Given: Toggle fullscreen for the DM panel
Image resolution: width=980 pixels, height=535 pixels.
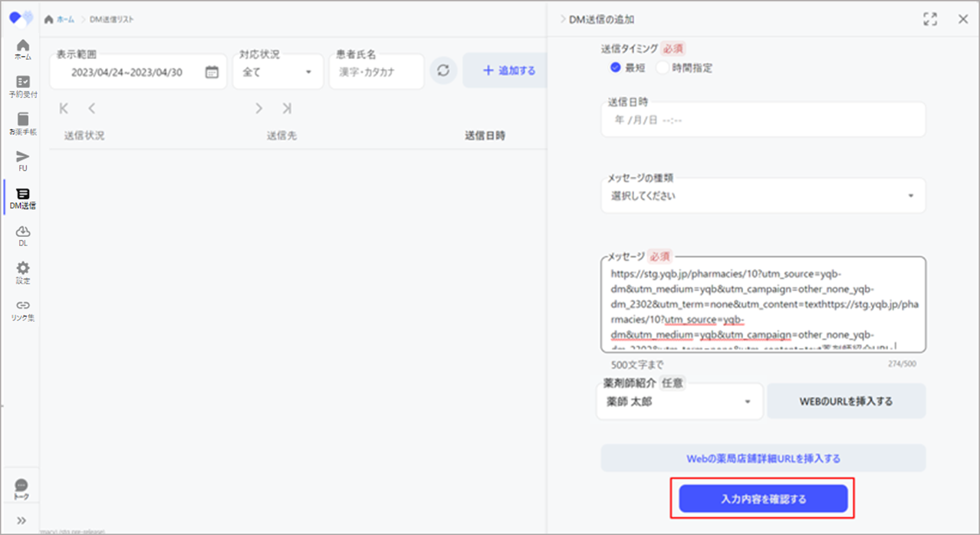Looking at the screenshot, I should [x=930, y=19].
